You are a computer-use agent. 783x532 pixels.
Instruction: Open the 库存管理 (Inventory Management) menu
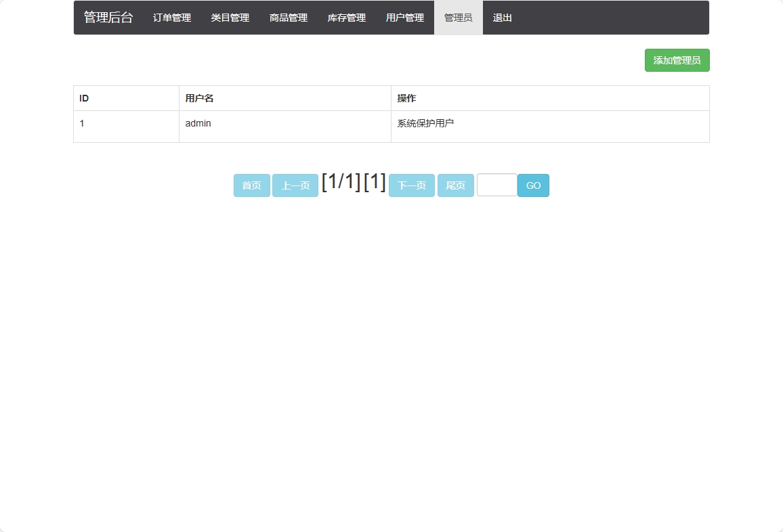pyautogui.click(x=346, y=18)
